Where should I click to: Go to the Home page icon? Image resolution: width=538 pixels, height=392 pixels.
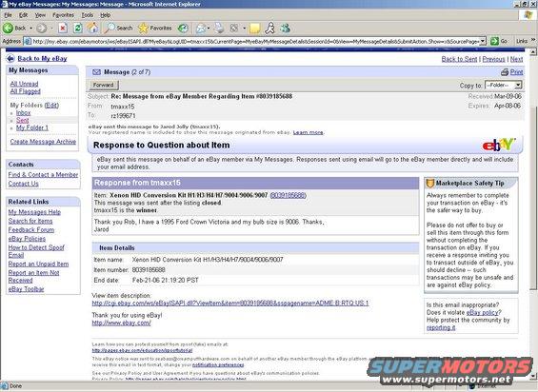tap(92, 28)
